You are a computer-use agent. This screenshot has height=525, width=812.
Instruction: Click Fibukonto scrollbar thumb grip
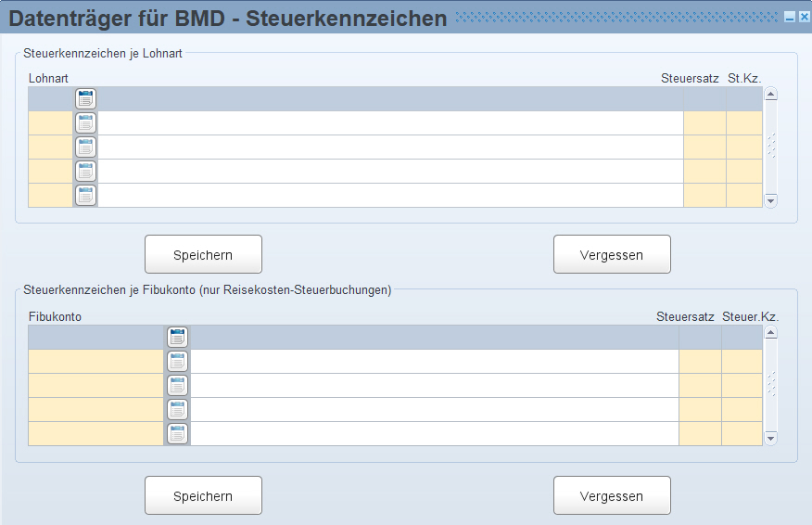[x=771, y=384]
